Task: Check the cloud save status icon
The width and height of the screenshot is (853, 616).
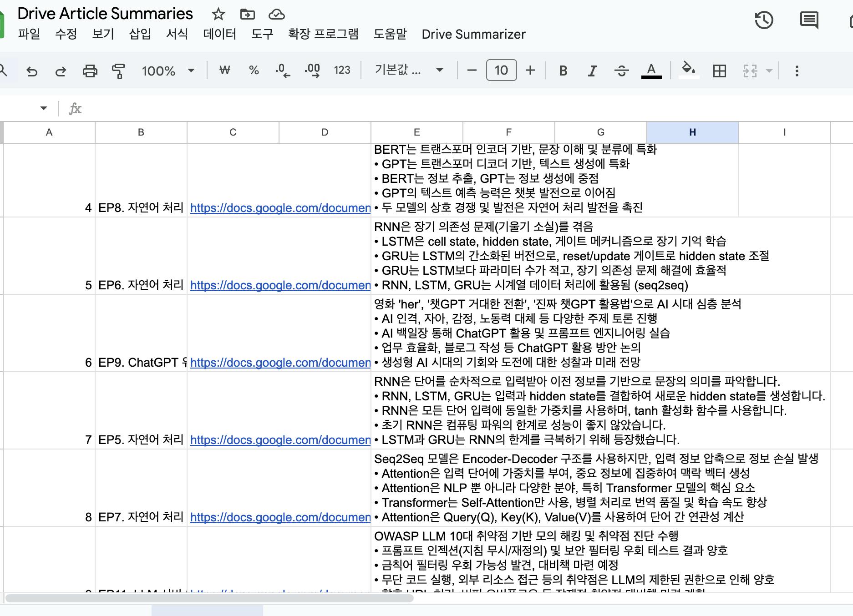Action: click(x=276, y=15)
